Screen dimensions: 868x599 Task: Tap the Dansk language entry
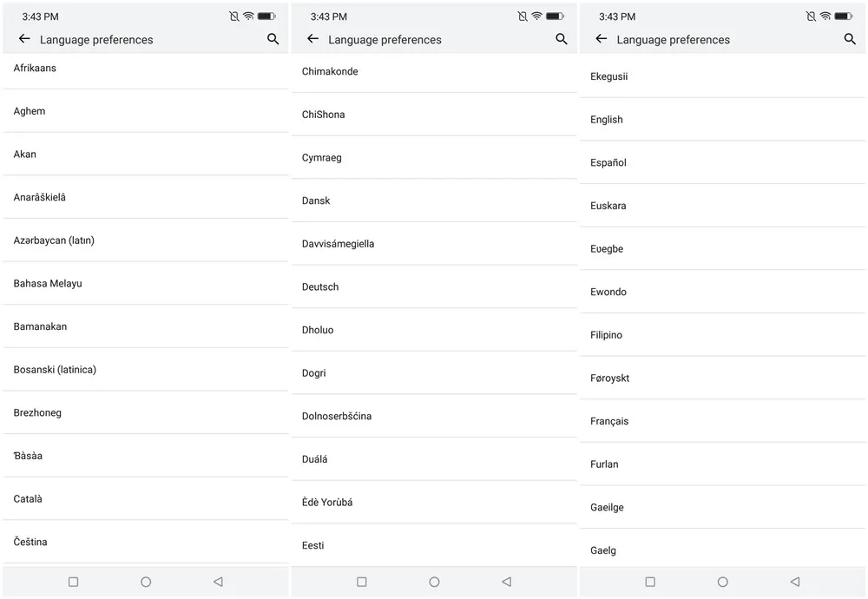click(x=316, y=201)
